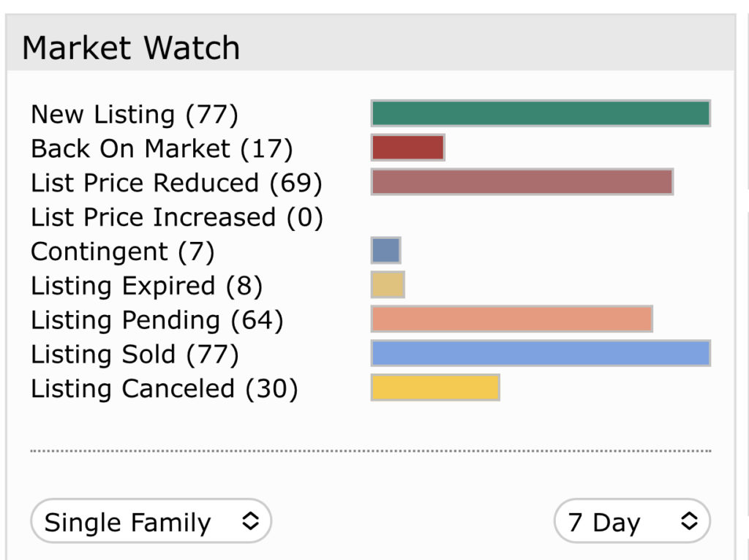This screenshot has width=749, height=560.
Task: Click the small blue Contingent bar
Action: pyautogui.click(x=385, y=251)
